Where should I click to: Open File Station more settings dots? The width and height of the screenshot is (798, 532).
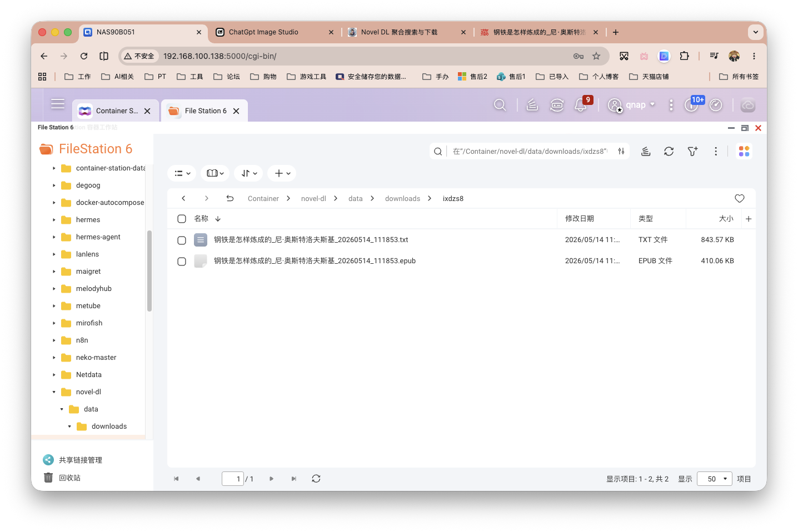(x=716, y=151)
